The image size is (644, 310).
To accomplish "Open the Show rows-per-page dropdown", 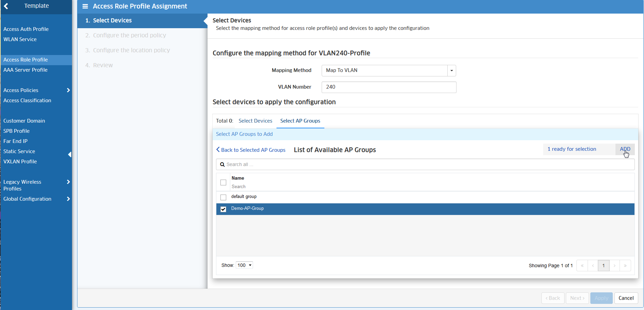I will pos(245,265).
